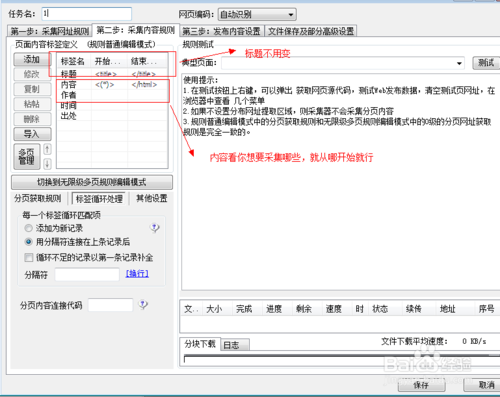
Task: Switch to 第二步：采集内容规则 tab
Action: pyautogui.click(x=135, y=30)
